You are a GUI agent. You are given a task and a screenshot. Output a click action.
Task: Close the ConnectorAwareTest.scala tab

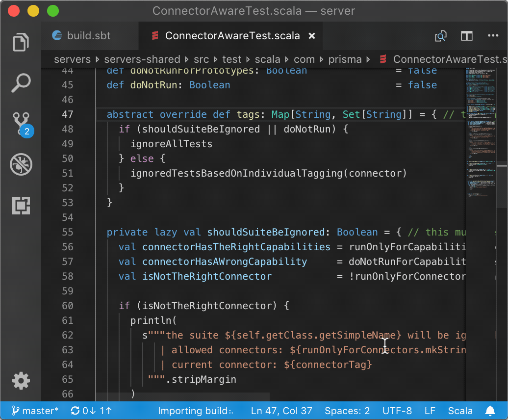[312, 36]
